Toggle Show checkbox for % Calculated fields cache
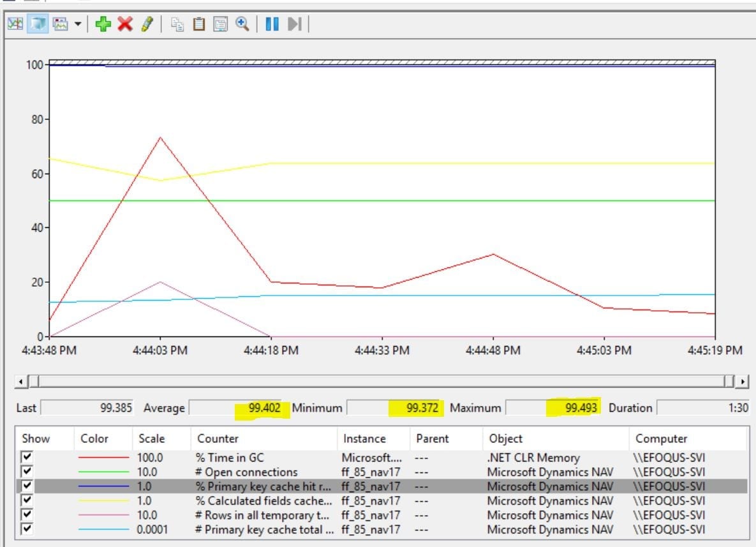The image size is (756, 547). [27, 500]
